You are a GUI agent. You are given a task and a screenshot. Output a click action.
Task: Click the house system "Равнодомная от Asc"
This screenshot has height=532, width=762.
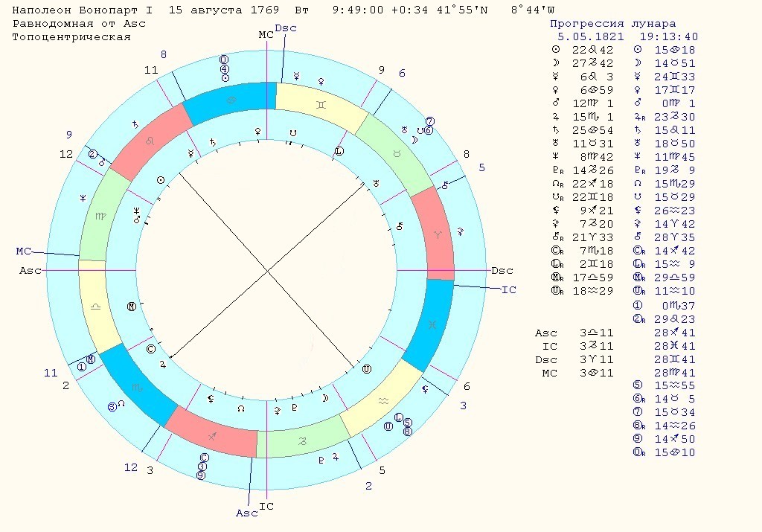coord(79,24)
